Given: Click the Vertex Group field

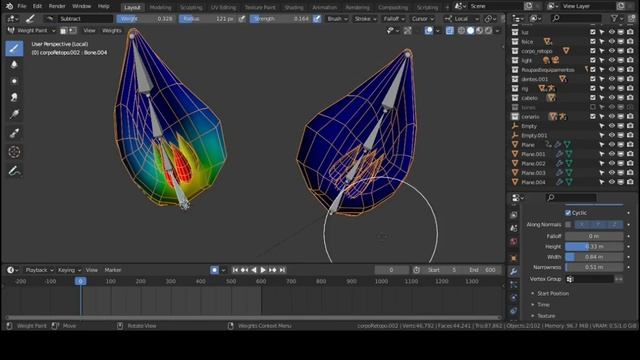Looking at the screenshot, I should point(590,279).
